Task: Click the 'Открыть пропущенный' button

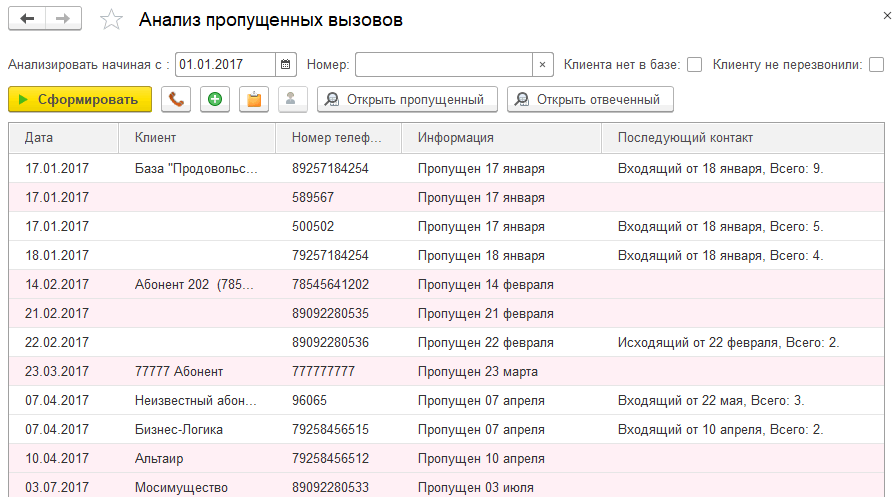Action: click(x=406, y=99)
